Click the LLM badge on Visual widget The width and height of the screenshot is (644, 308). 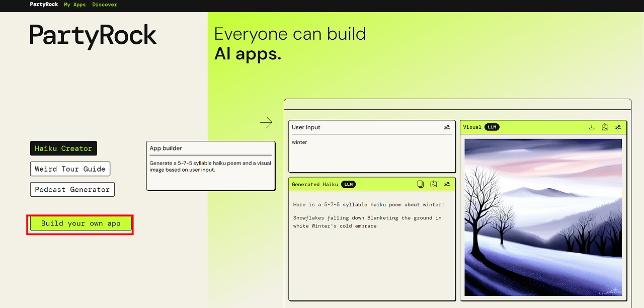492,127
